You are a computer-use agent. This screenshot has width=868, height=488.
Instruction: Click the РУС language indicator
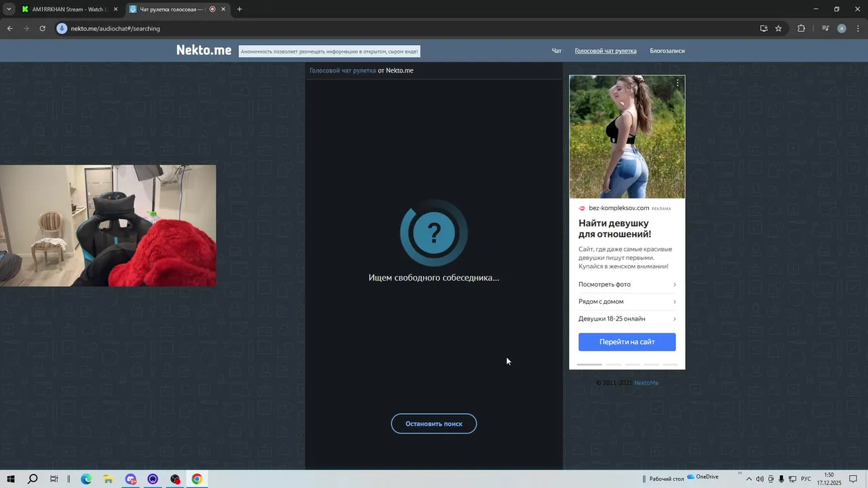[x=806, y=479]
